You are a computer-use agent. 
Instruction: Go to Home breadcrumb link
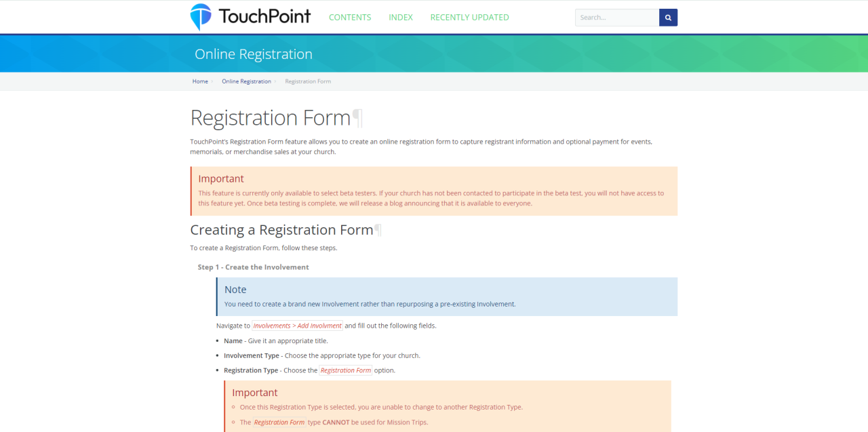coord(200,81)
